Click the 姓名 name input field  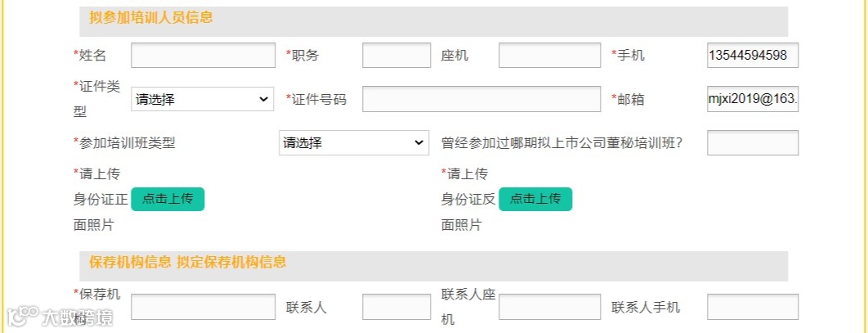203,56
